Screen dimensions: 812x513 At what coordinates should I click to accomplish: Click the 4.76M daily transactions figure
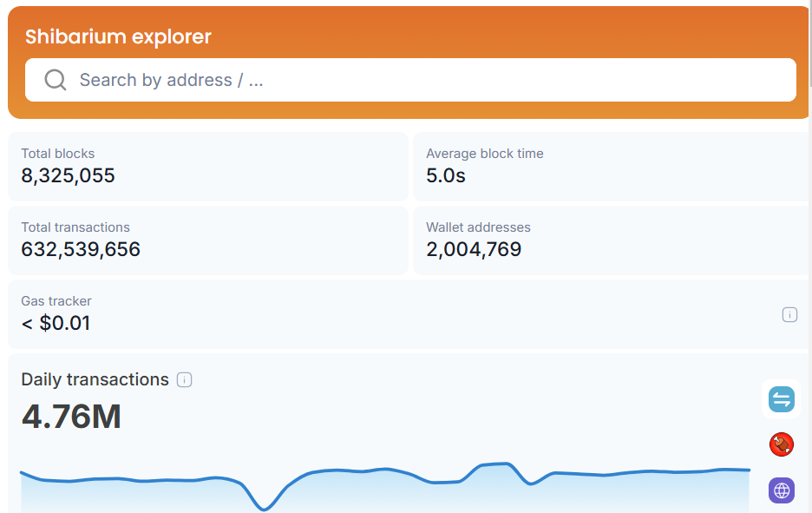coord(71,417)
